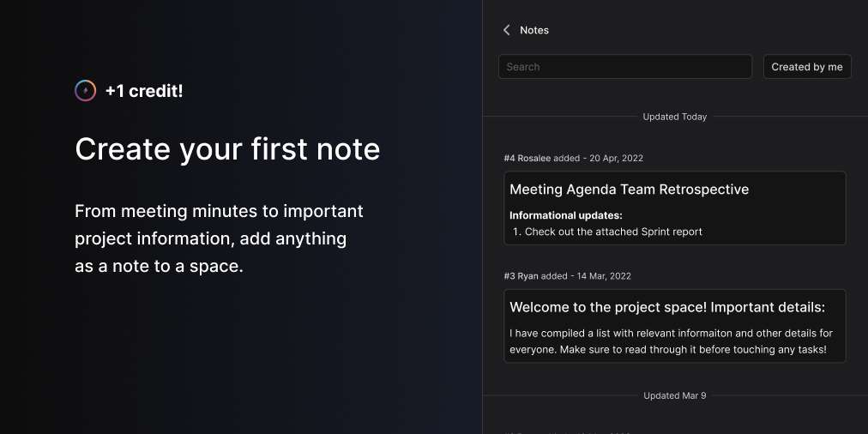Click the Notes panel header title
The image size is (868, 434).
pyautogui.click(x=534, y=30)
